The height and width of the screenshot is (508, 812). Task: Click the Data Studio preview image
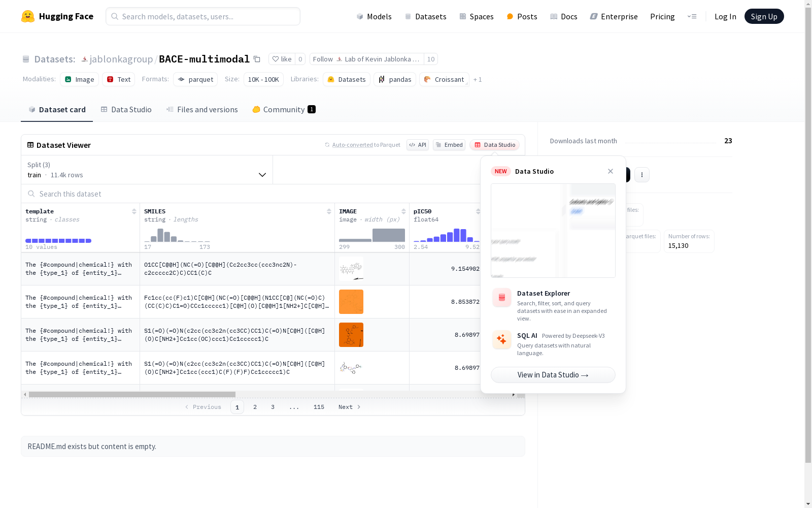(x=553, y=231)
